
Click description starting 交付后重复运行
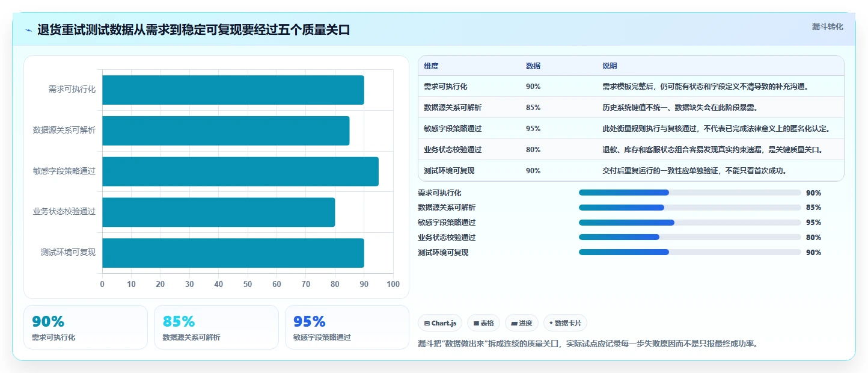coord(694,171)
